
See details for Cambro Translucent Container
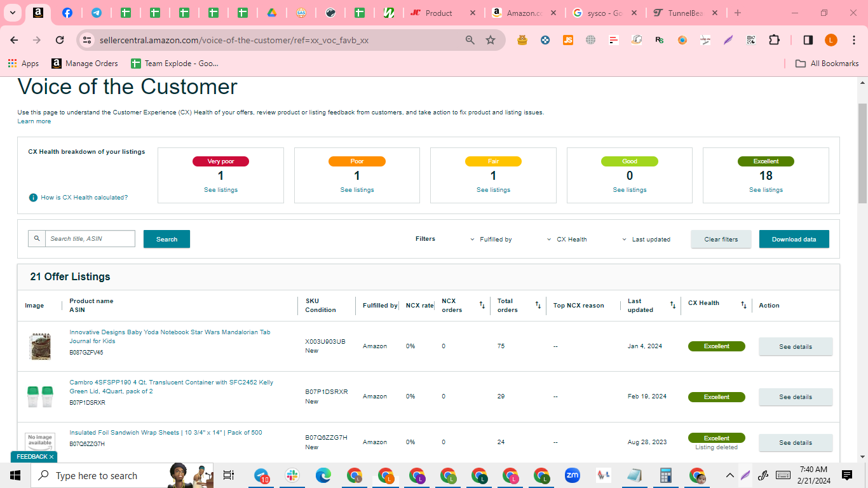click(796, 396)
